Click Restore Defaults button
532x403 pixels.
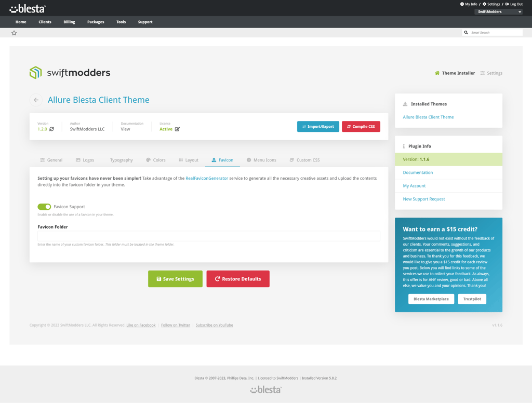[x=238, y=279]
